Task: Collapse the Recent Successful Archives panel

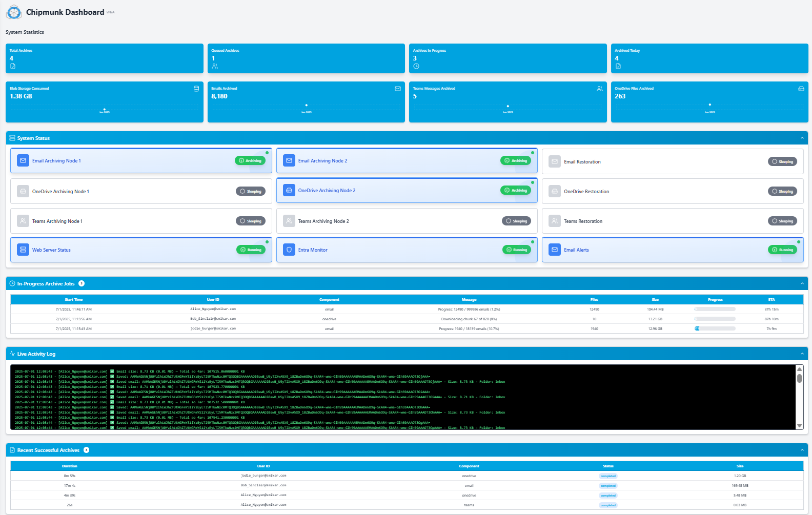Action: 802,450
